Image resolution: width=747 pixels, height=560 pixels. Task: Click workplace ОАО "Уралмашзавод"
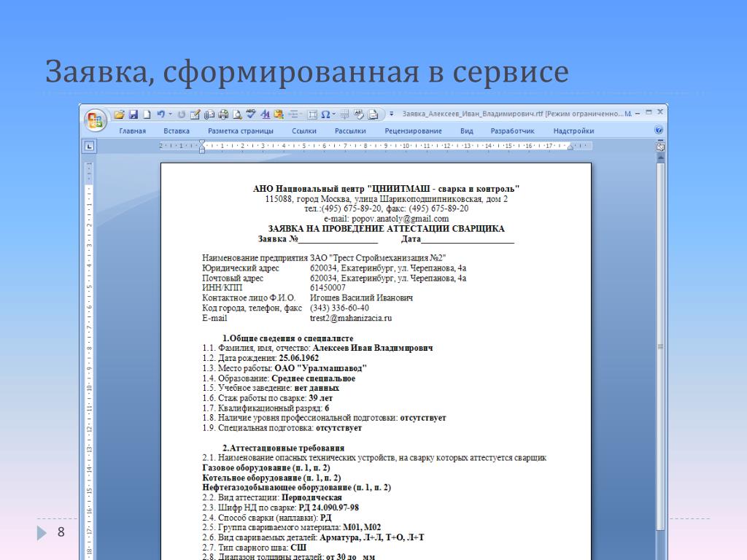coord(321,368)
